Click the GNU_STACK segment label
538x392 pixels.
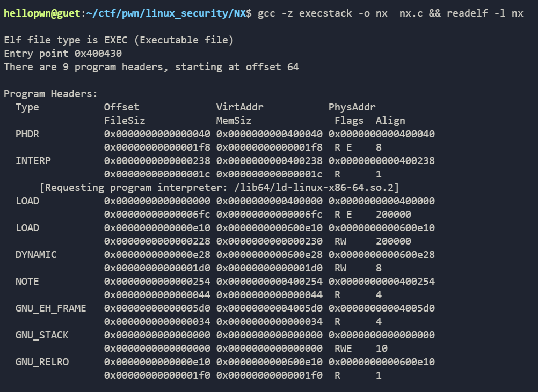(42, 335)
